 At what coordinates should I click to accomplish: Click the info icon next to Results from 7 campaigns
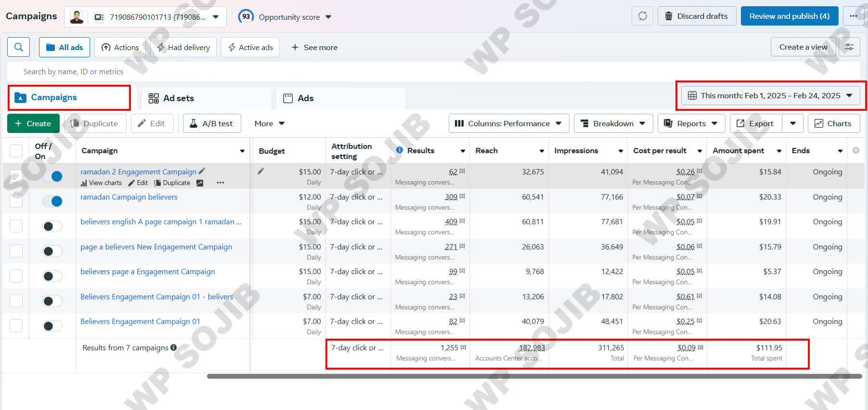click(174, 347)
